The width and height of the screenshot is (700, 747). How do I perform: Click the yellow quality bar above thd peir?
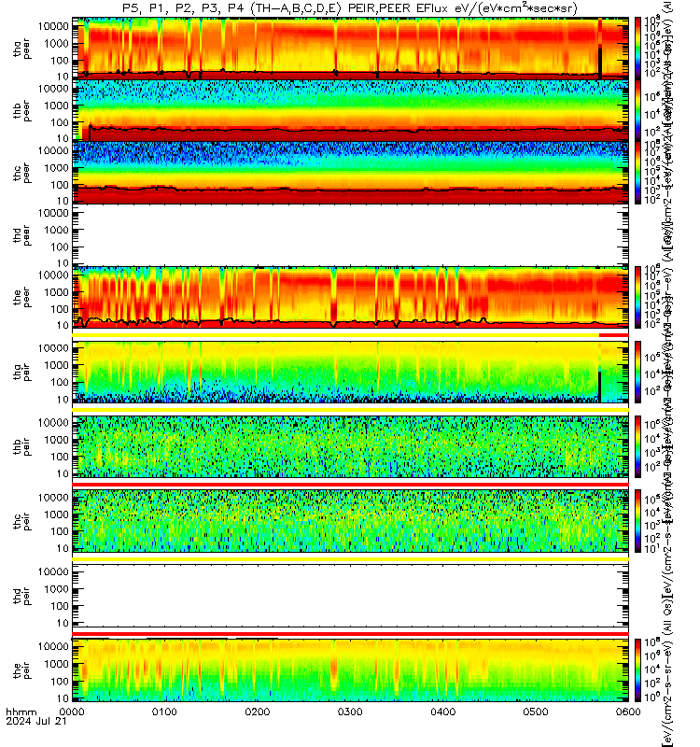351,558
